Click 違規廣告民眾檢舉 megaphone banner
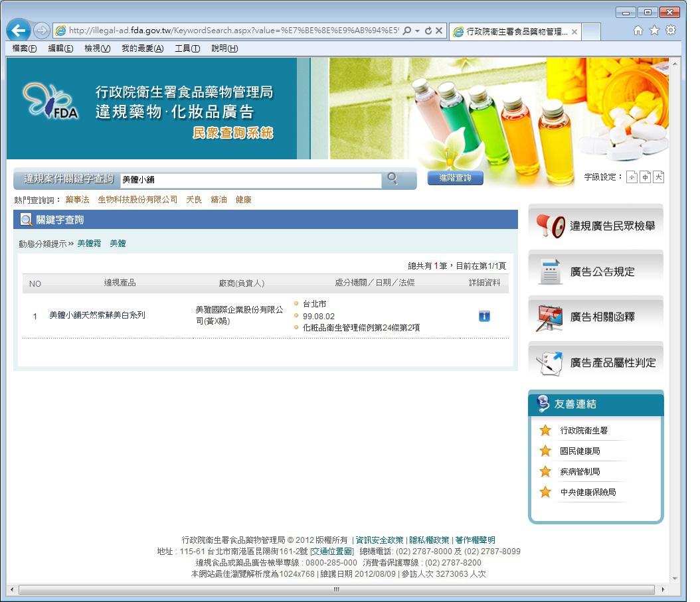Image resolution: width=700 pixels, height=602 pixels. click(x=596, y=226)
